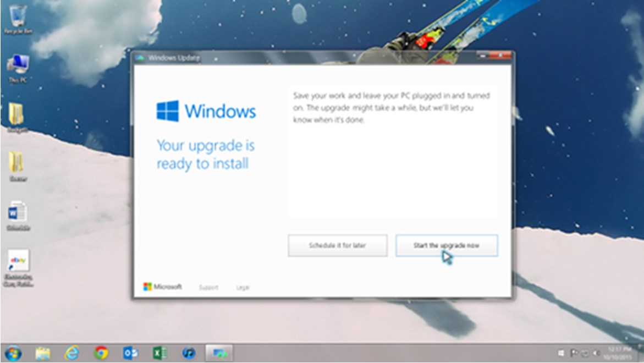
Task: Click the Get Windows 10 tray icon
Action: tap(562, 353)
